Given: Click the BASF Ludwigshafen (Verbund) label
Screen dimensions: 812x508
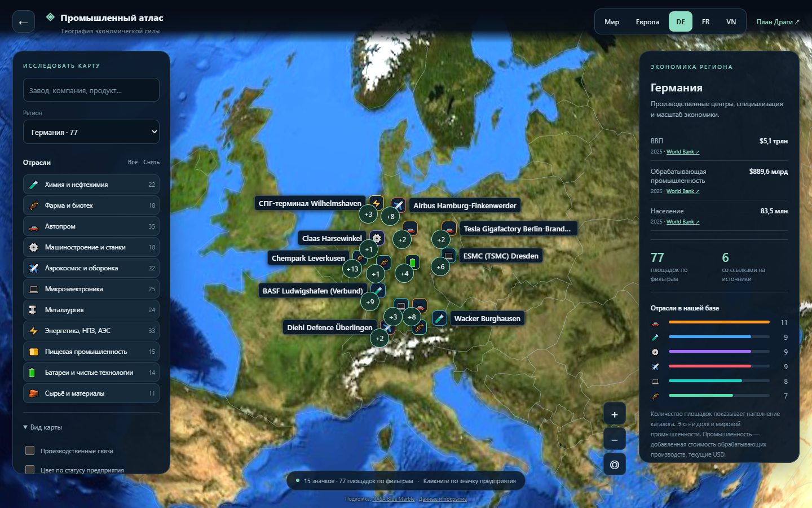Looking at the screenshot, I should click(x=312, y=291).
